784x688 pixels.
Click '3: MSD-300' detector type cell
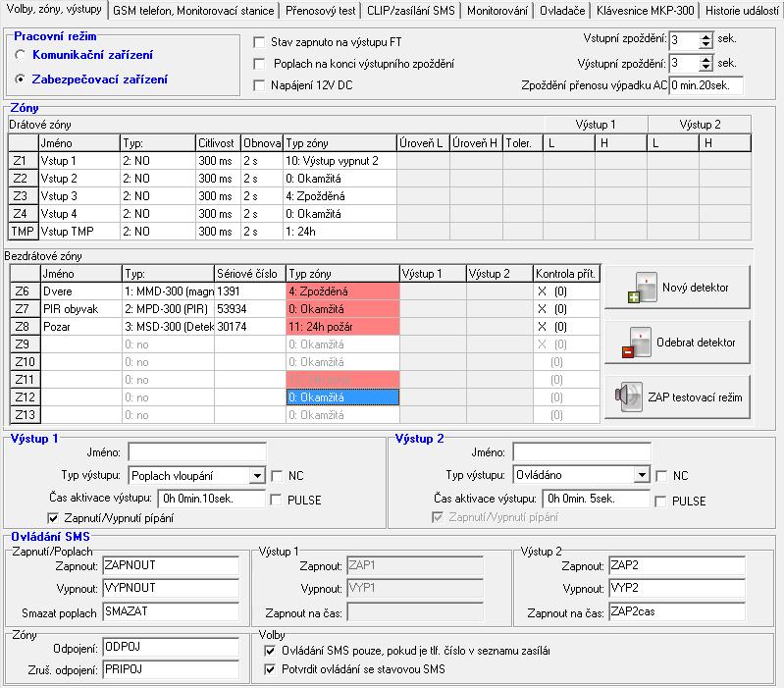[169, 327]
